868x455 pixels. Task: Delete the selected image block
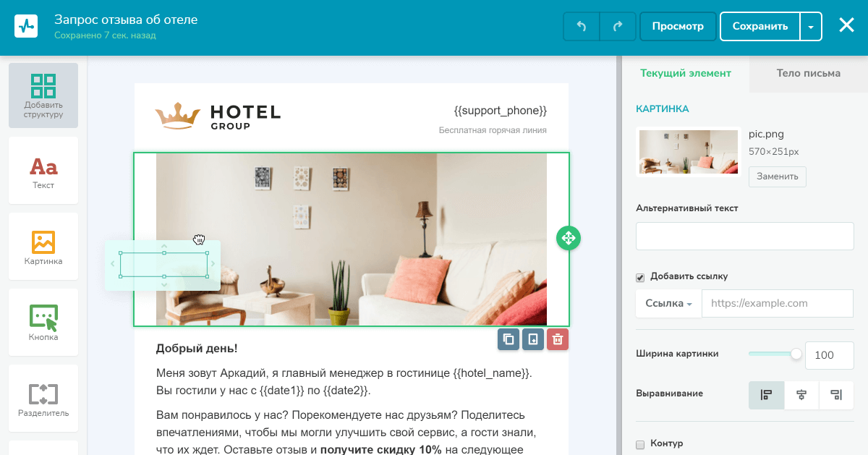[x=558, y=339]
